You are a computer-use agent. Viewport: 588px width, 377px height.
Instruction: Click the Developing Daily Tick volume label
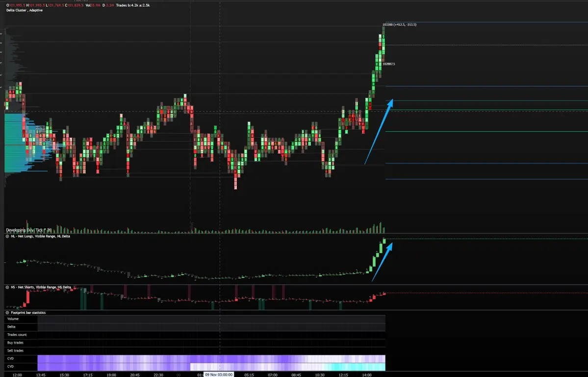point(29,230)
